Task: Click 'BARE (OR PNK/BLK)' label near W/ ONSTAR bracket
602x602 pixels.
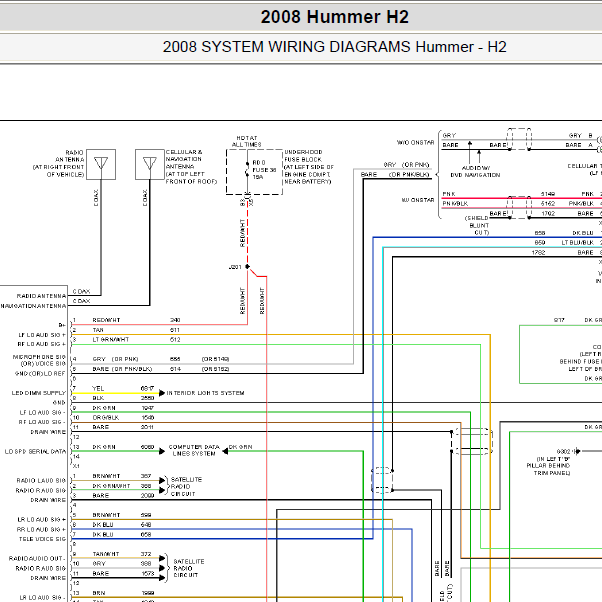Action: tap(395, 175)
